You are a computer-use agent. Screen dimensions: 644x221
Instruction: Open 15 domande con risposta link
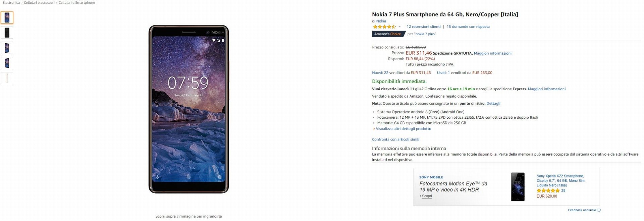point(468,27)
